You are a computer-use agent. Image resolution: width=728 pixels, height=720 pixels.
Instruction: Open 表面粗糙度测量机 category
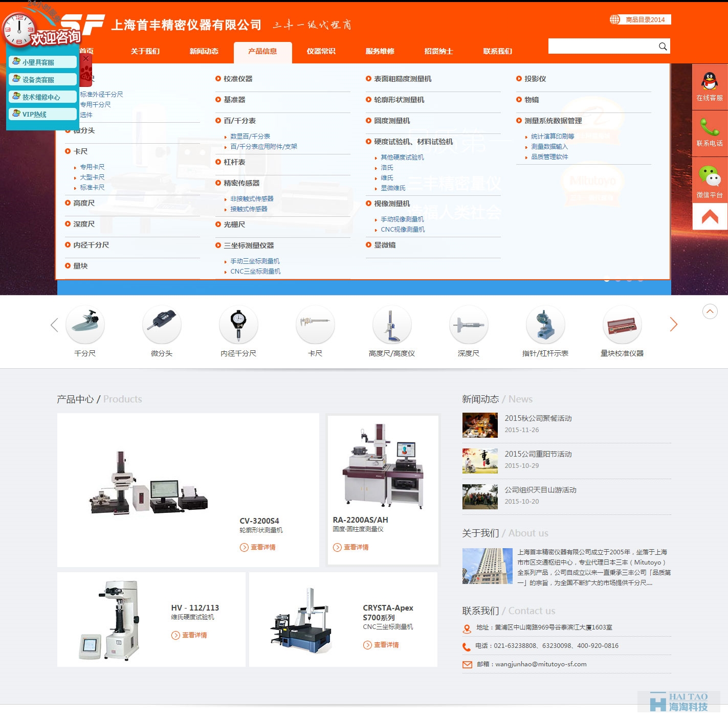[403, 79]
